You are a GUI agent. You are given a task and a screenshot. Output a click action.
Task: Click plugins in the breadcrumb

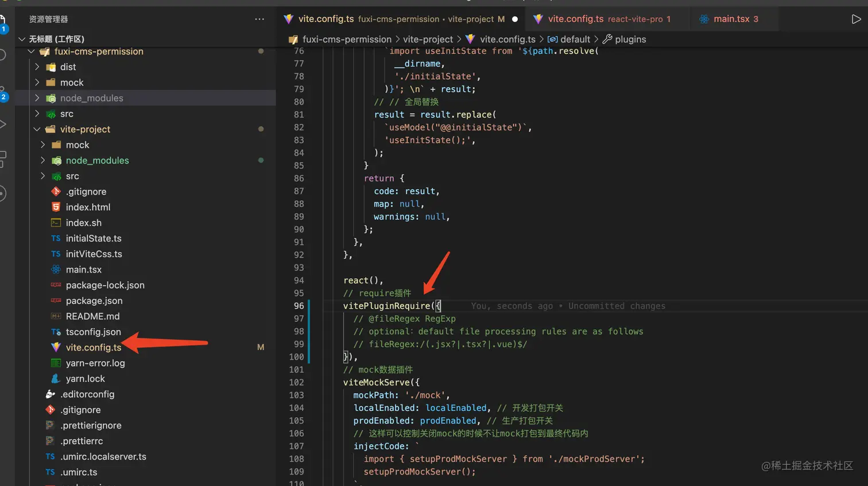click(x=630, y=39)
